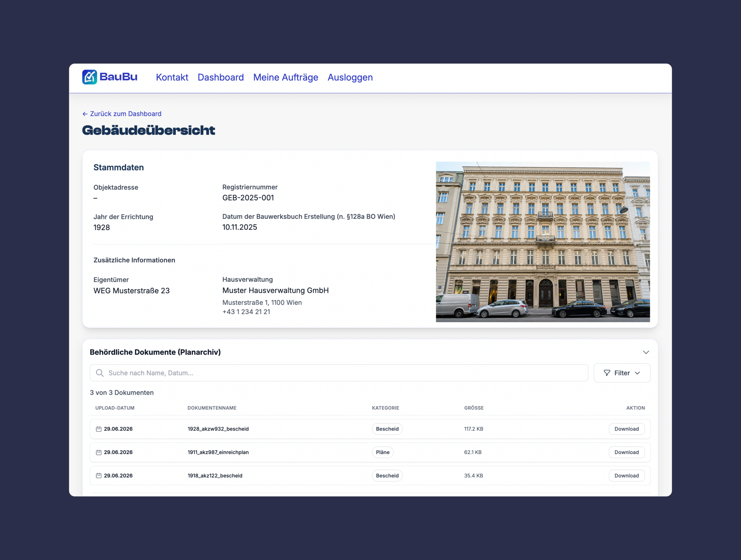Open the Filter dropdown
The height and width of the screenshot is (560, 741).
pyautogui.click(x=622, y=373)
